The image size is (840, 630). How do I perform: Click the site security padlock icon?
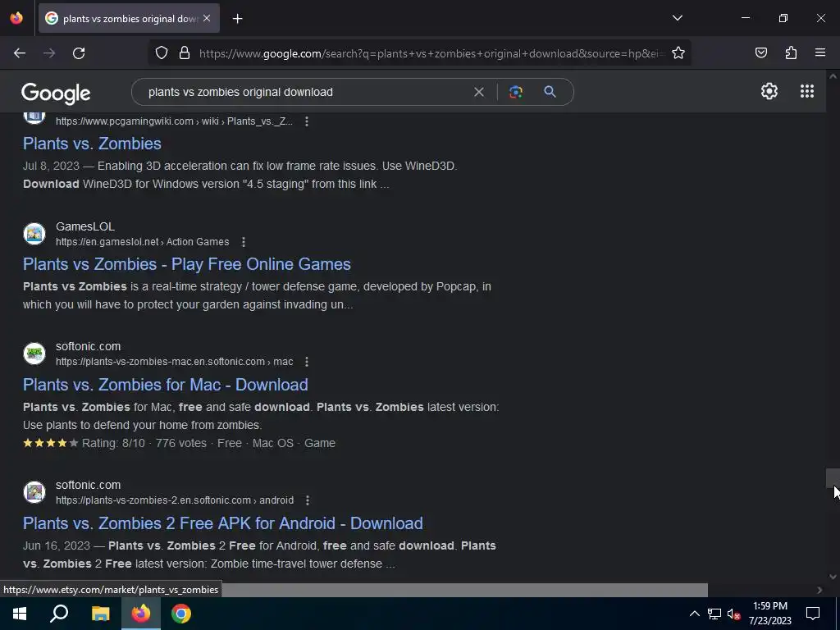[185, 53]
